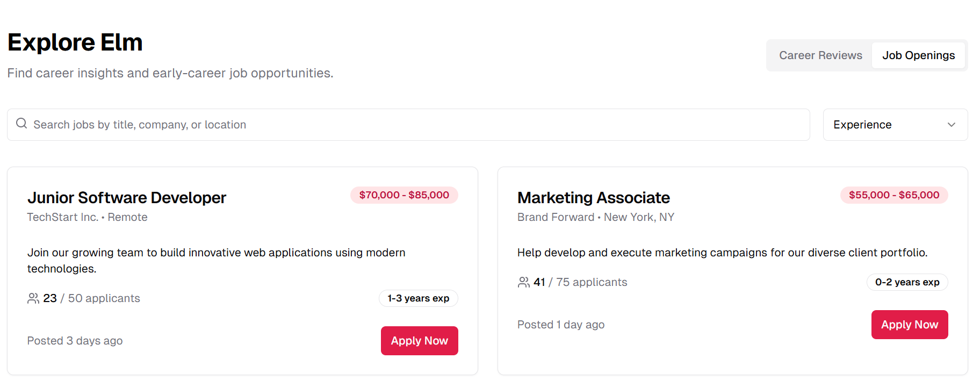Click the 41 / 75 applicants count

pos(580,282)
